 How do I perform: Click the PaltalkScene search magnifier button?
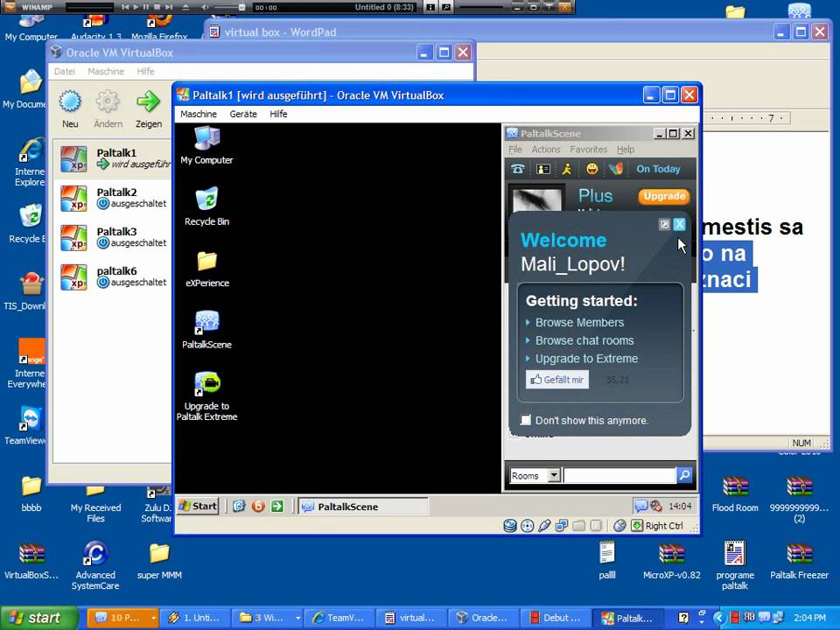pos(684,474)
